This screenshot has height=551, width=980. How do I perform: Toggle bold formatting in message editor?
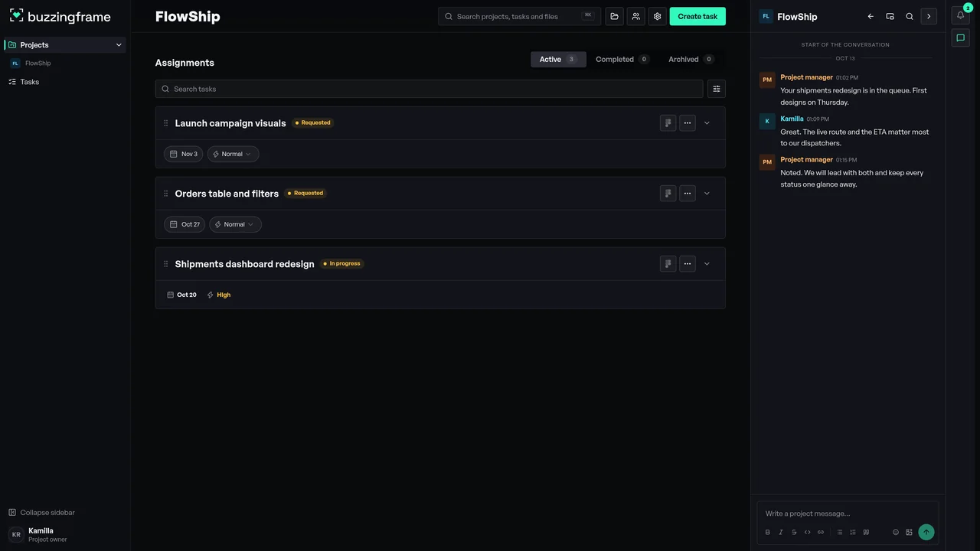point(768,532)
